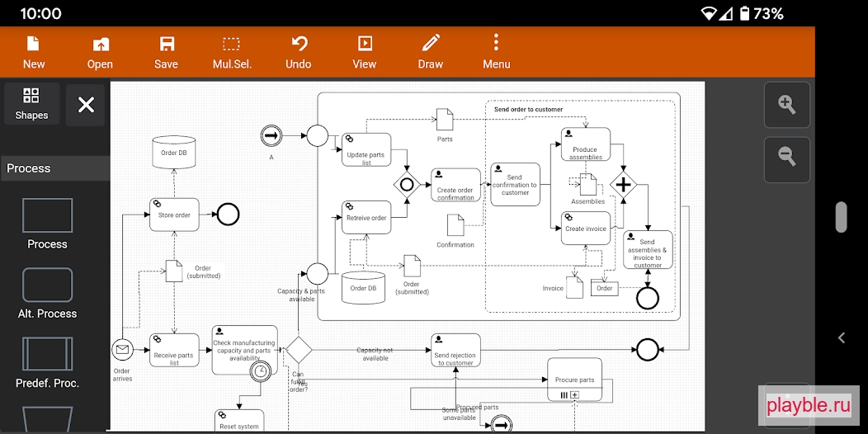The image size is (868, 434).
Task: Select the 'Capacity & parts available' label
Action: 301,295
